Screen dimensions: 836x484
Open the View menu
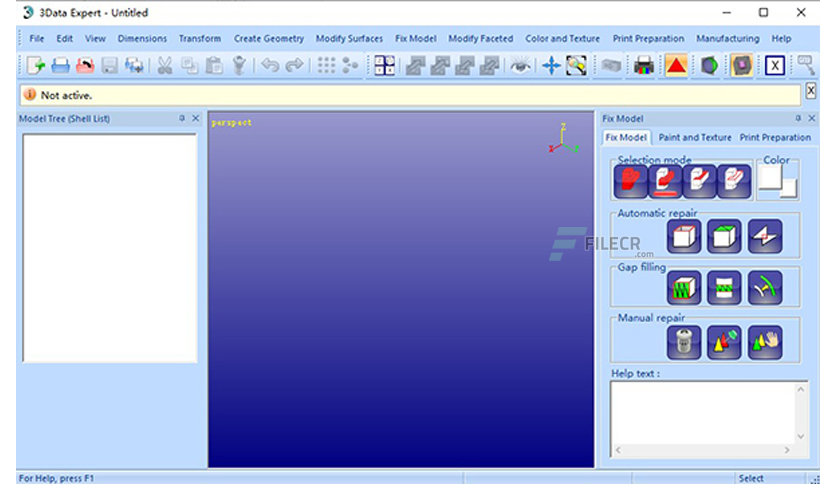(95, 38)
